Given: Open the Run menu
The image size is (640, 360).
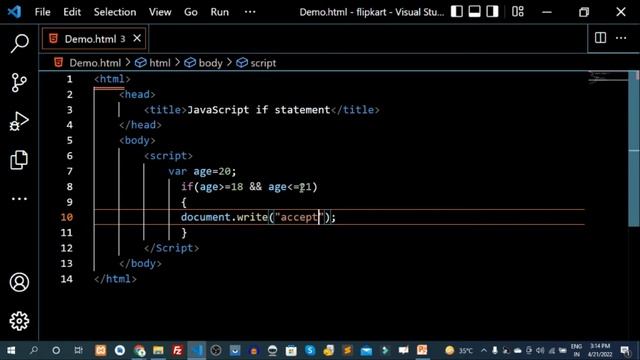Looking at the screenshot, I should 220,12.
